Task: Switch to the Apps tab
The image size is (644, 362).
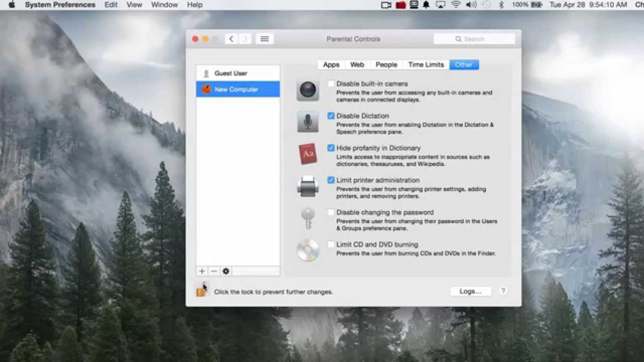Action: 331,65
